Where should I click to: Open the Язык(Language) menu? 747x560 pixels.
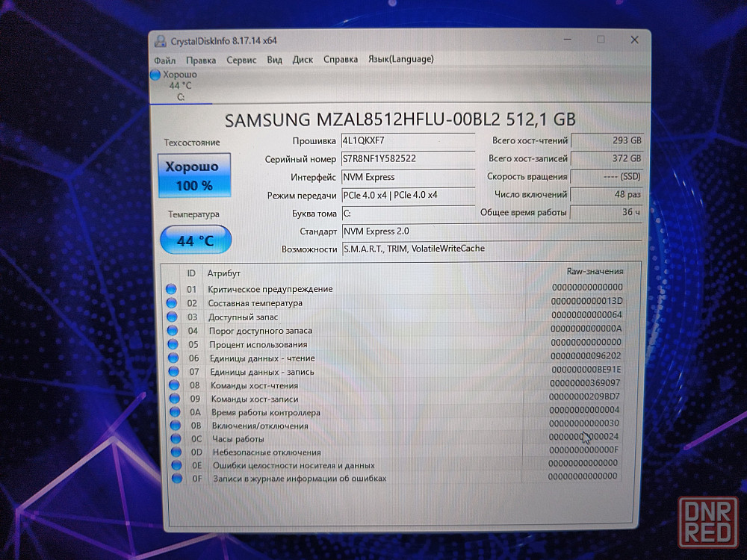coord(400,59)
